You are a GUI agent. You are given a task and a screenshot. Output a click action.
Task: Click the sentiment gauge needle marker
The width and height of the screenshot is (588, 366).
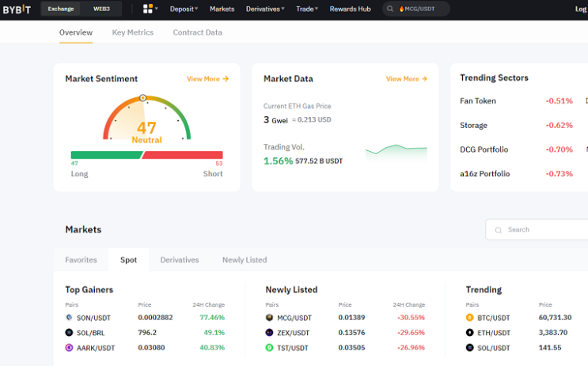pos(143,98)
